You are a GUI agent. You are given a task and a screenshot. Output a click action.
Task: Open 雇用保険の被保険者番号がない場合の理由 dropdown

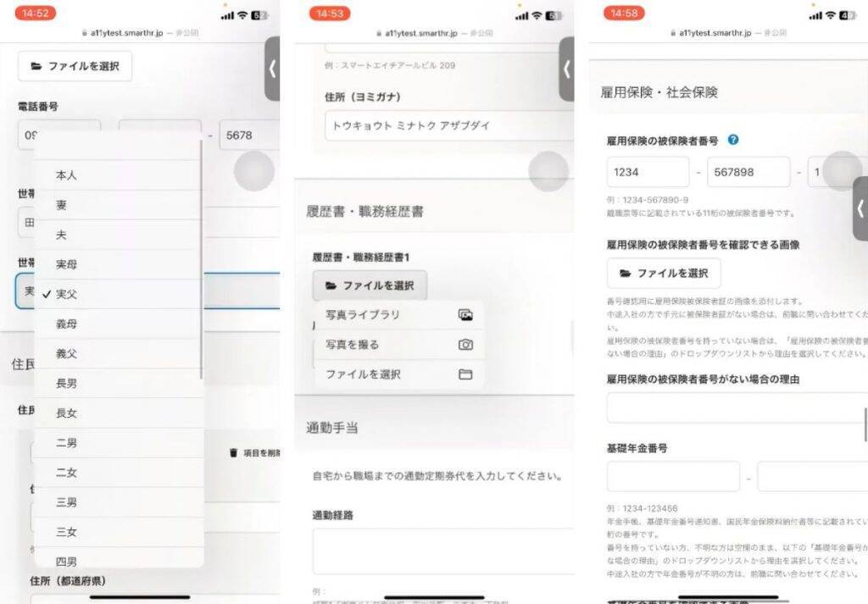pos(737,408)
